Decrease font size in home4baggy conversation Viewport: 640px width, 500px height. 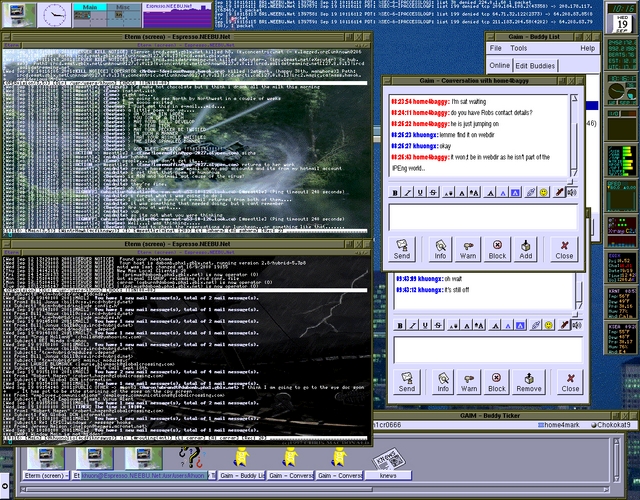click(449, 193)
